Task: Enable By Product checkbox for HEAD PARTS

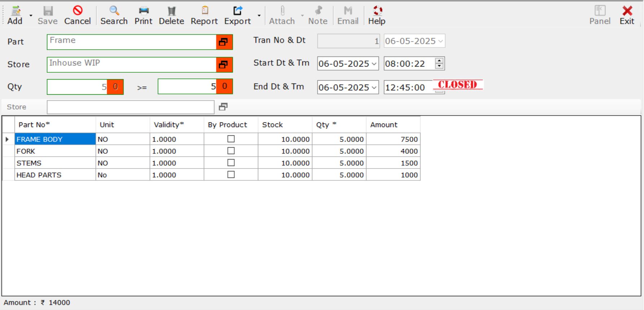Action: pyautogui.click(x=231, y=175)
